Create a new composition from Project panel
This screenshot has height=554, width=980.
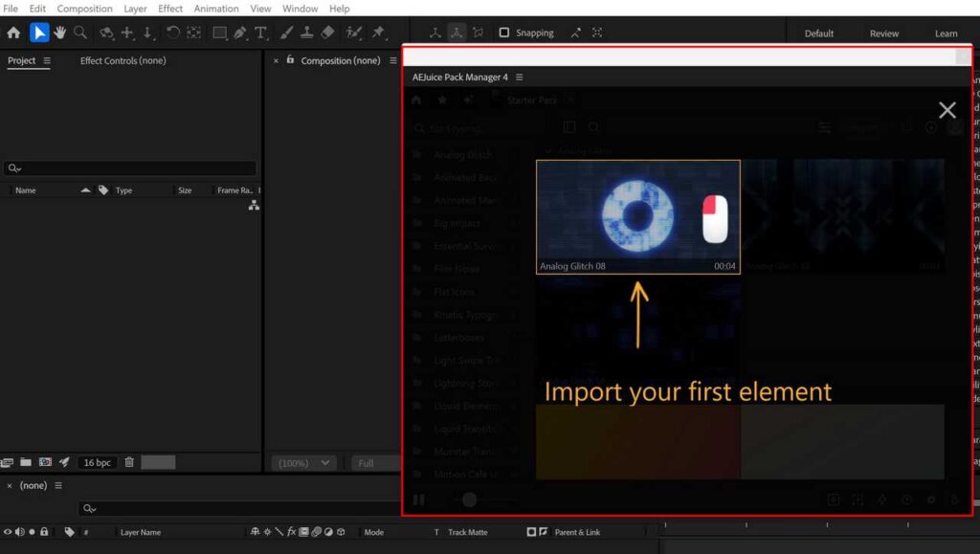point(45,462)
